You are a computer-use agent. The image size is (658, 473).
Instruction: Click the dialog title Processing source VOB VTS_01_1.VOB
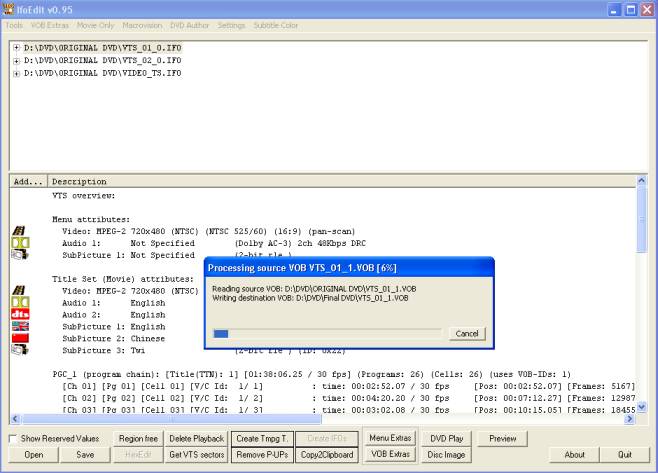302,268
